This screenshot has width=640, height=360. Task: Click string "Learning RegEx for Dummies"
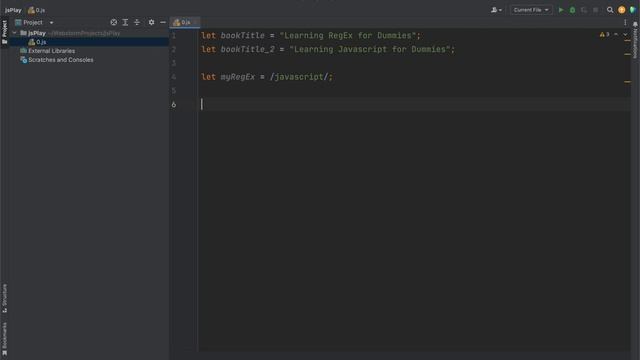348,36
